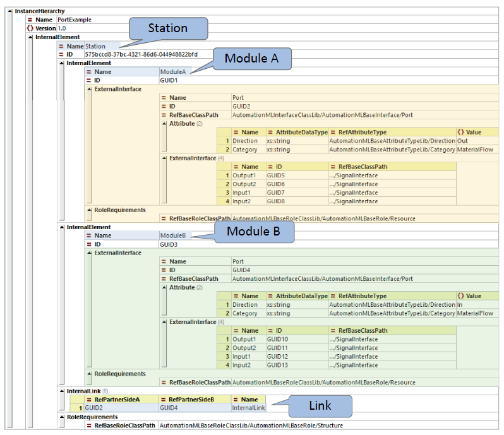Select the Station callout label
Viewport: 504px width, 435px height.
tap(168, 28)
